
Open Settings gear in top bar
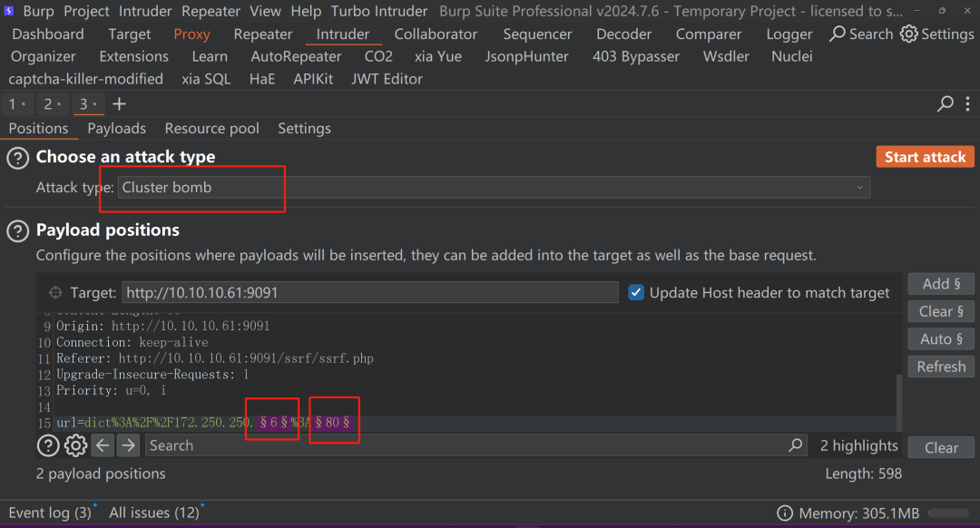tap(936, 34)
